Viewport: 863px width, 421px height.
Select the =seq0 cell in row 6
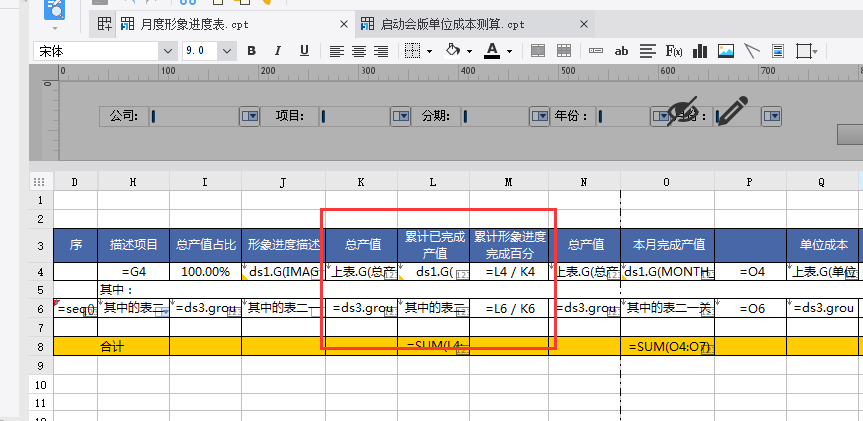(x=75, y=309)
